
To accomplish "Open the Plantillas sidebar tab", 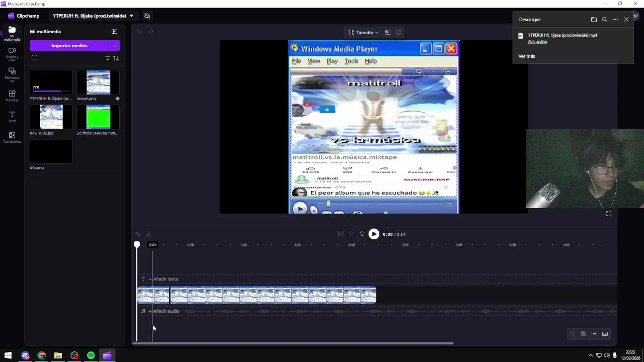I will click(12, 96).
